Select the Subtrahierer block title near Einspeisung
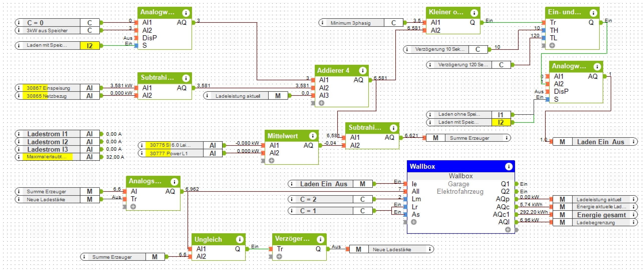This screenshot has height=270, width=644. 157,78
